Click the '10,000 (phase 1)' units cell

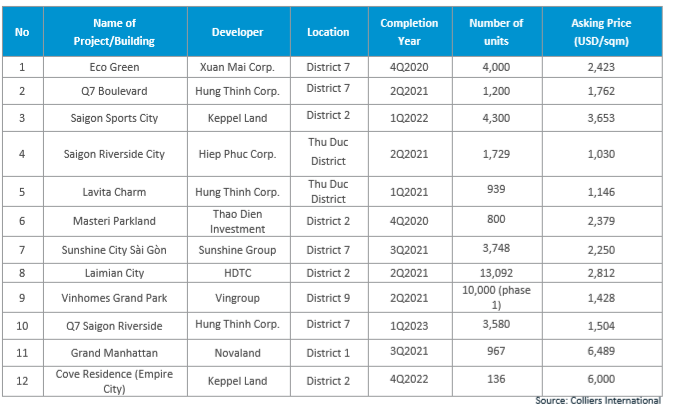(x=497, y=298)
